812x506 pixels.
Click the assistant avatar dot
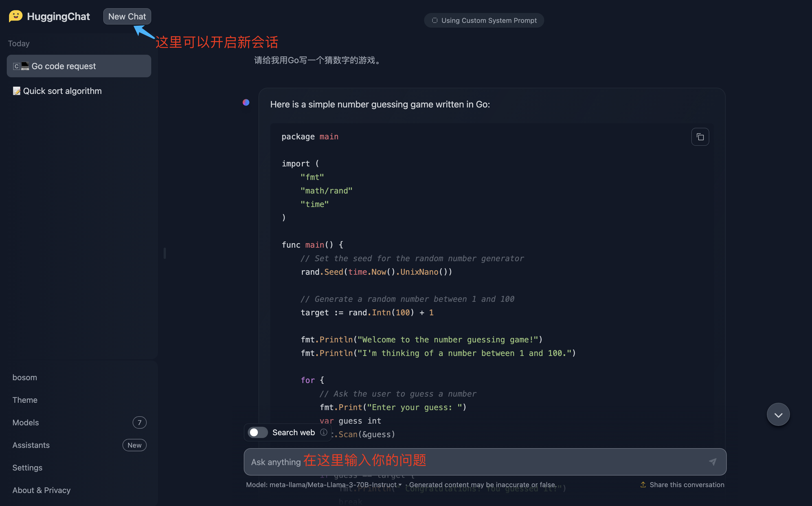tap(246, 102)
